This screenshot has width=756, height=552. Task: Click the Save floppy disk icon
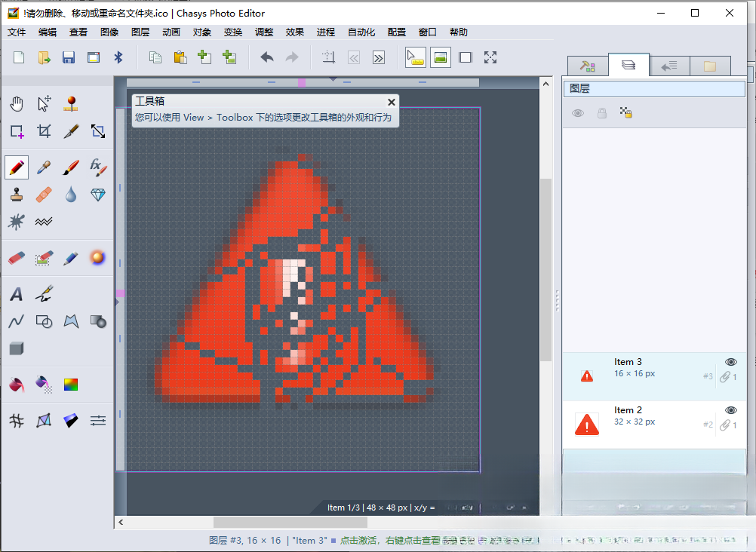(69, 57)
